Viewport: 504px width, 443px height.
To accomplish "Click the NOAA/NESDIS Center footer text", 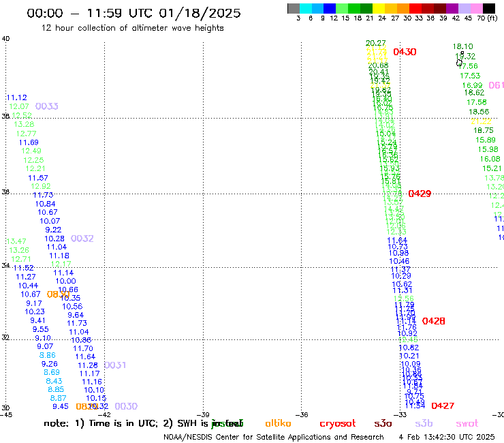I will click(x=274, y=437).
